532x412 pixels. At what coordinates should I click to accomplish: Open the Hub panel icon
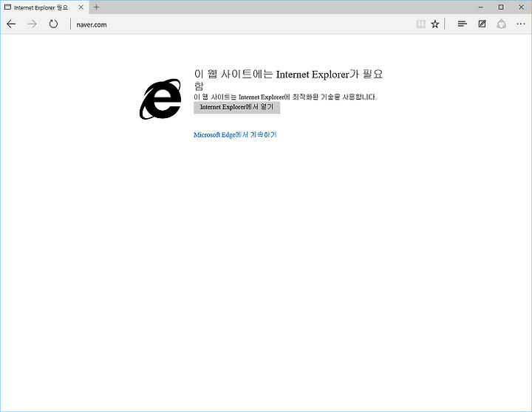click(462, 24)
